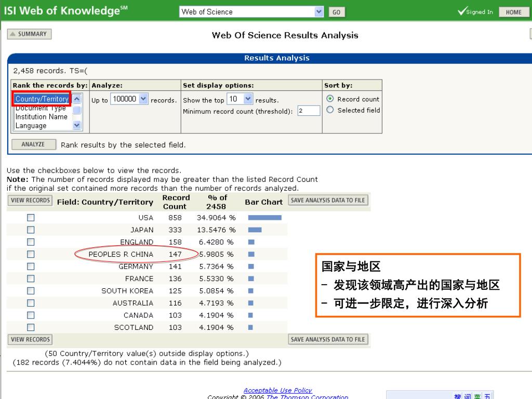Check the CANADA row checkbox
This screenshot has width=532, height=399.
coord(31,315)
